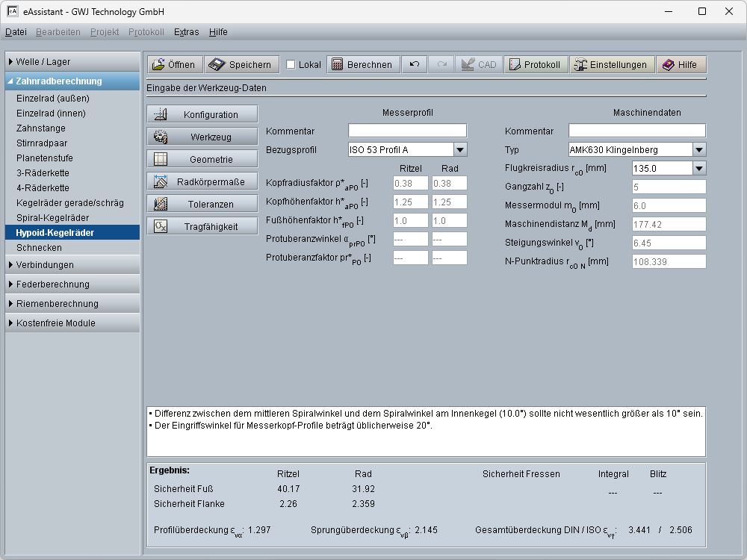Enable the Lokal checkbox
Screen dimensions: 747x560
(291, 65)
